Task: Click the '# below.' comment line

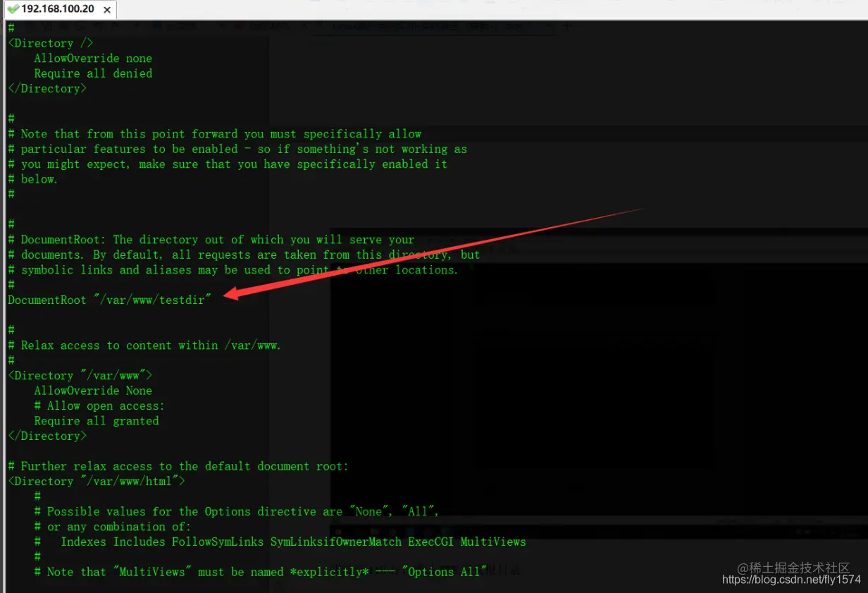Action: point(33,179)
